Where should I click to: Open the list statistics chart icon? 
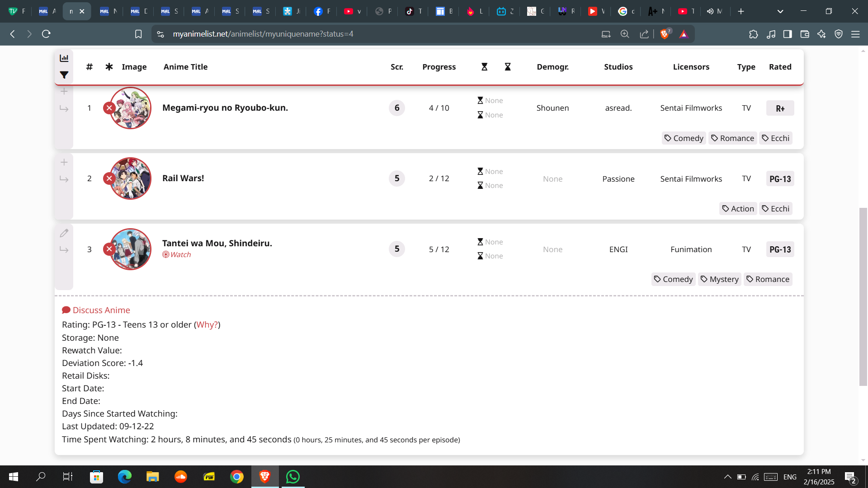click(64, 58)
